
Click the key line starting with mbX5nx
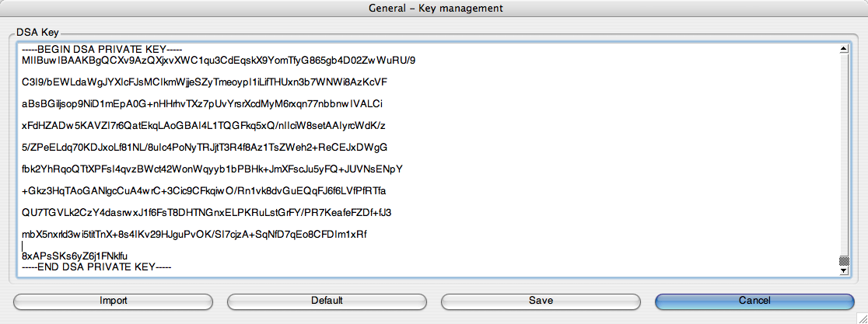(x=194, y=235)
